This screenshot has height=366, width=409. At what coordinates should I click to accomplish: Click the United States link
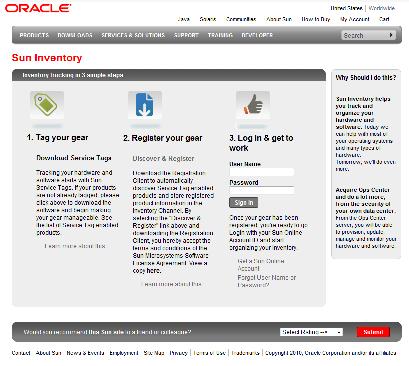coord(347,8)
